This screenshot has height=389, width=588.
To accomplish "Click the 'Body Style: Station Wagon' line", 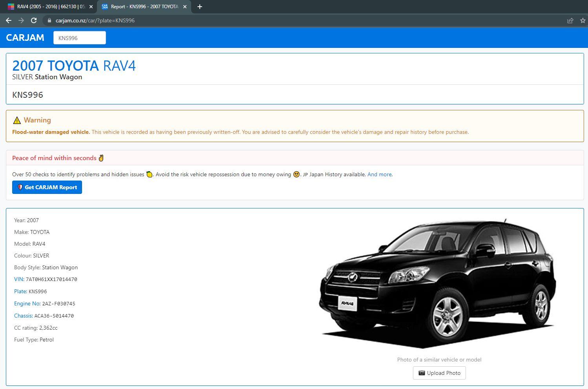I will point(46,267).
